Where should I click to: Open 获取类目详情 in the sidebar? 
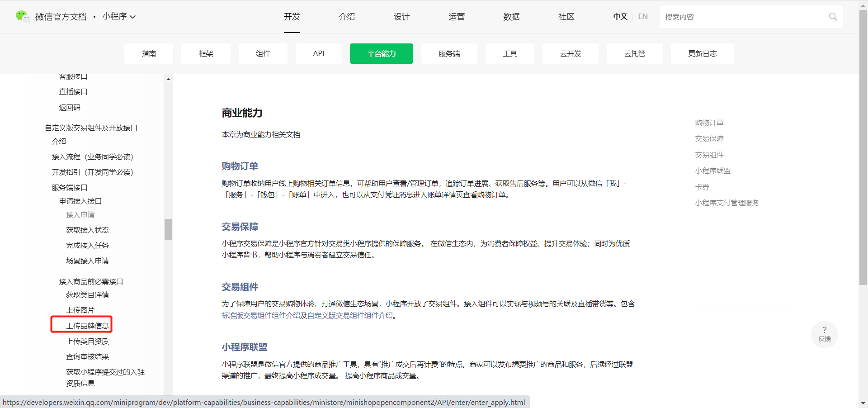[x=88, y=294]
